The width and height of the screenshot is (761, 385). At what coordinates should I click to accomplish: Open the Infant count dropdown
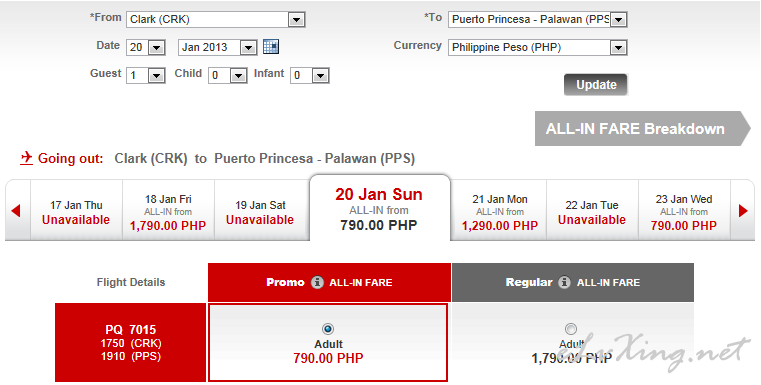coord(310,75)
